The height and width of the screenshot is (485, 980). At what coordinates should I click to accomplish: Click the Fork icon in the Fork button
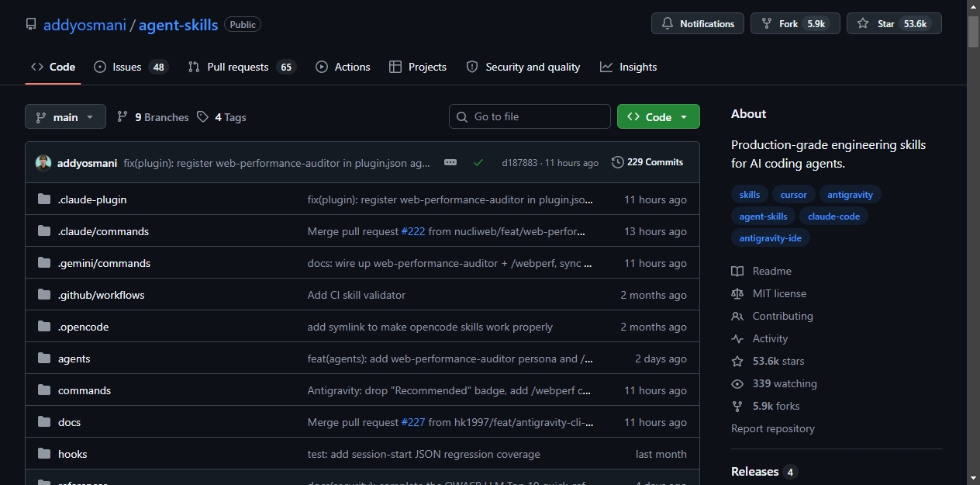(767, 24)
